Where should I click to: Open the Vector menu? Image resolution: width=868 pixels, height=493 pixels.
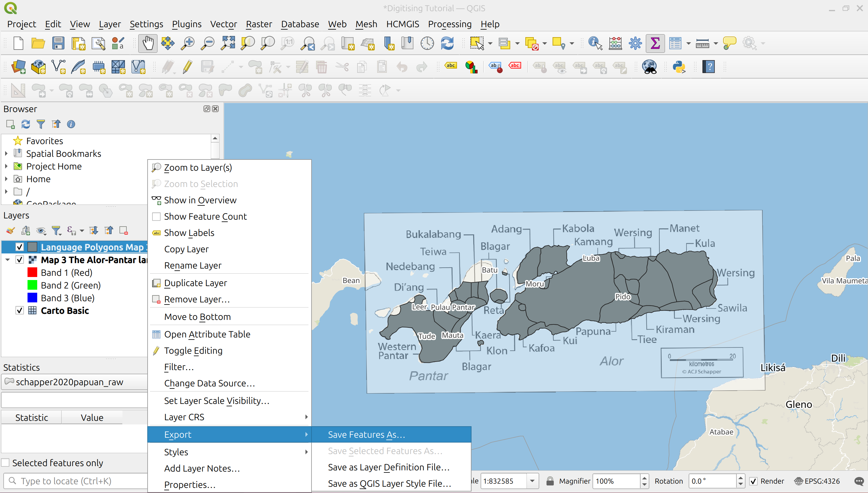224,24
